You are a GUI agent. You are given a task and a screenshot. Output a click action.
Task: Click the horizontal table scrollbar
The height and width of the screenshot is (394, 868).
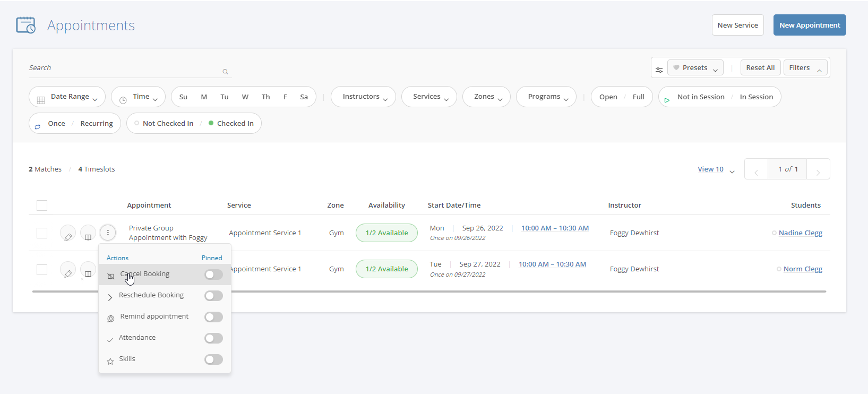(429, 292)
